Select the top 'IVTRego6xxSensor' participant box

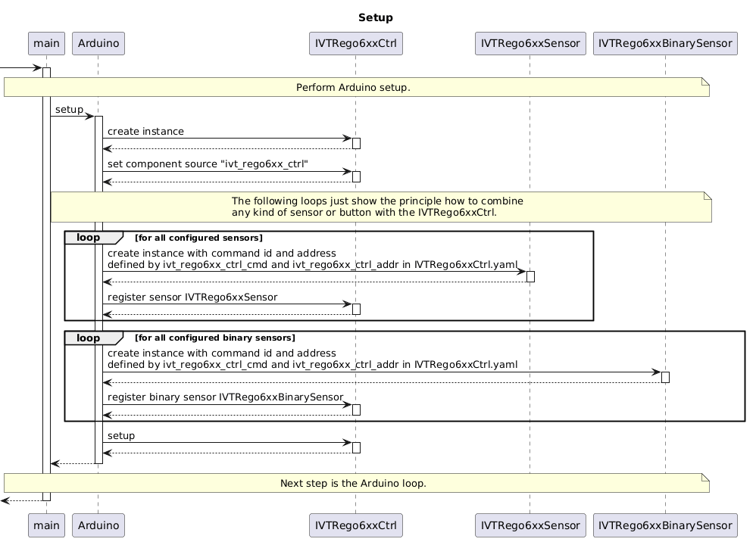530,43
